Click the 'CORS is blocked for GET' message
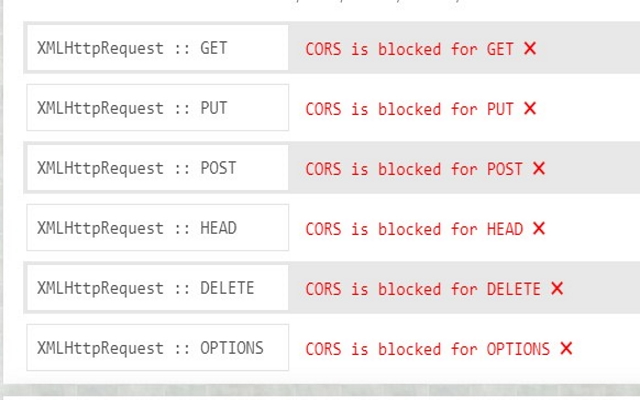Screen dimensions: 640x400 410,48
